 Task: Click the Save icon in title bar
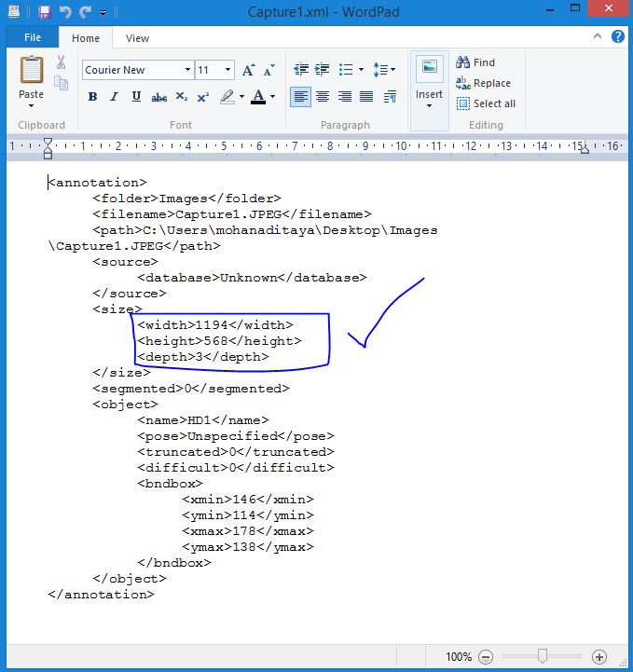tap(44, 11)
